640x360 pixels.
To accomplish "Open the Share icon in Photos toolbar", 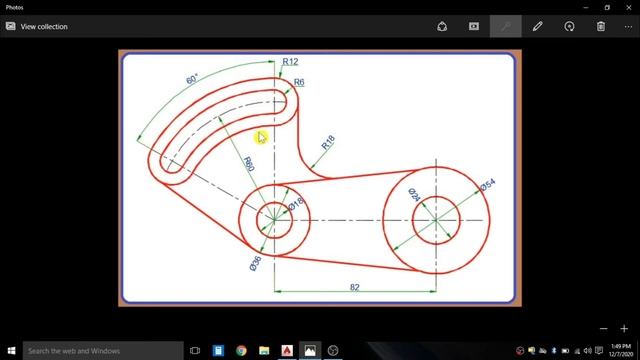I will 442,27.
